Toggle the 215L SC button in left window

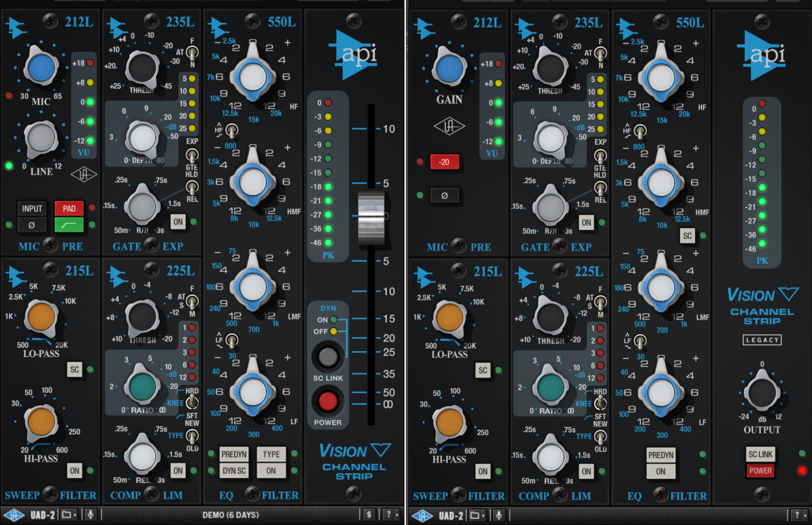[74, 369]
